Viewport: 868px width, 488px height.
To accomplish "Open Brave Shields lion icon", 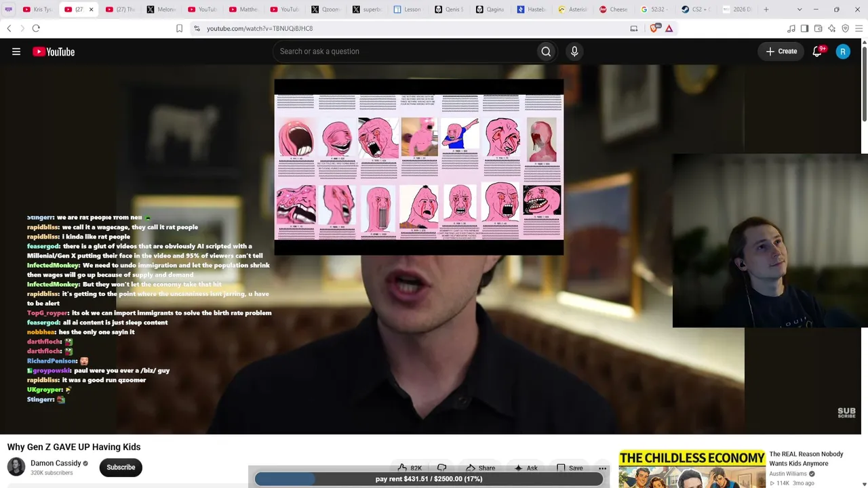I will click(654, 28).
